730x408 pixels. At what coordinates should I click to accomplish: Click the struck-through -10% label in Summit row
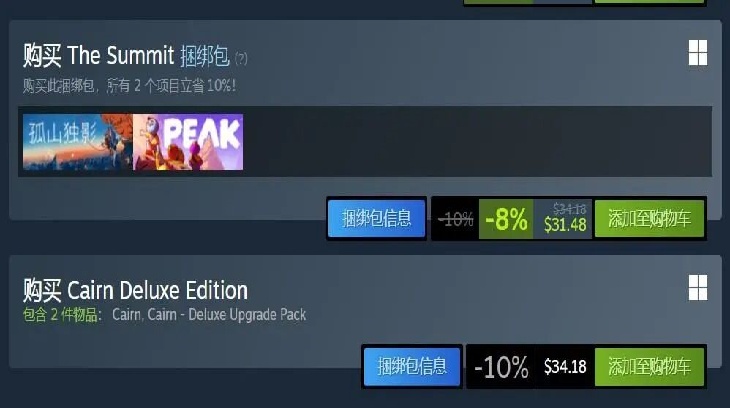click(456, 218)
